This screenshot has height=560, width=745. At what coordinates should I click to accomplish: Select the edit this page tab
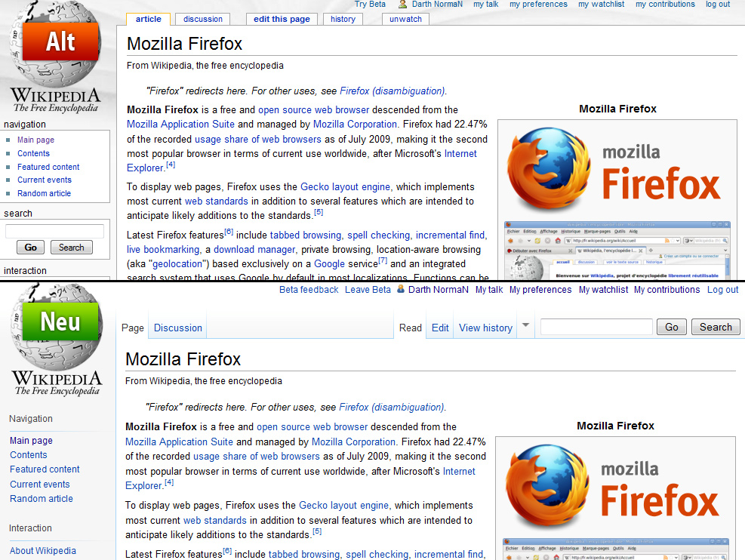[x=282, y=19]
